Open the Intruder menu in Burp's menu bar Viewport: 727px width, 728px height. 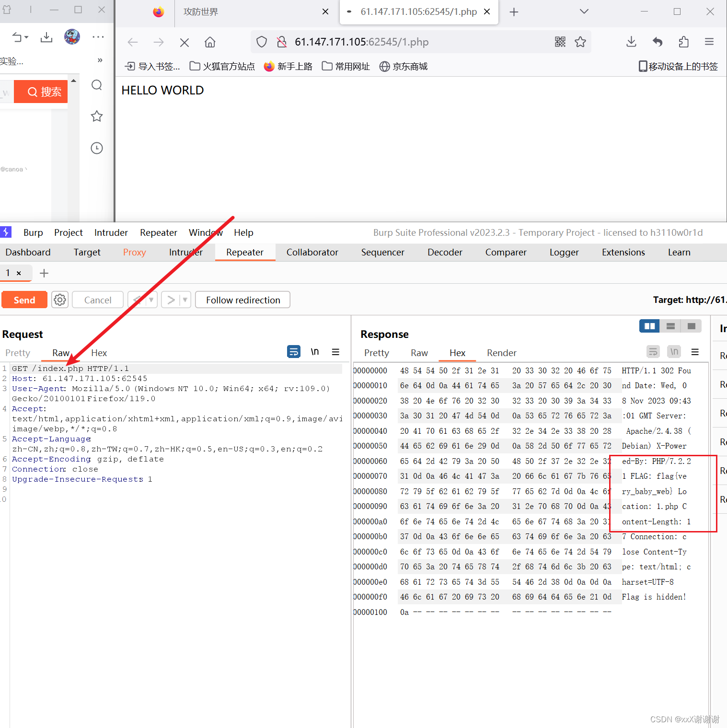pyautogui.click(x=111, y=232)
